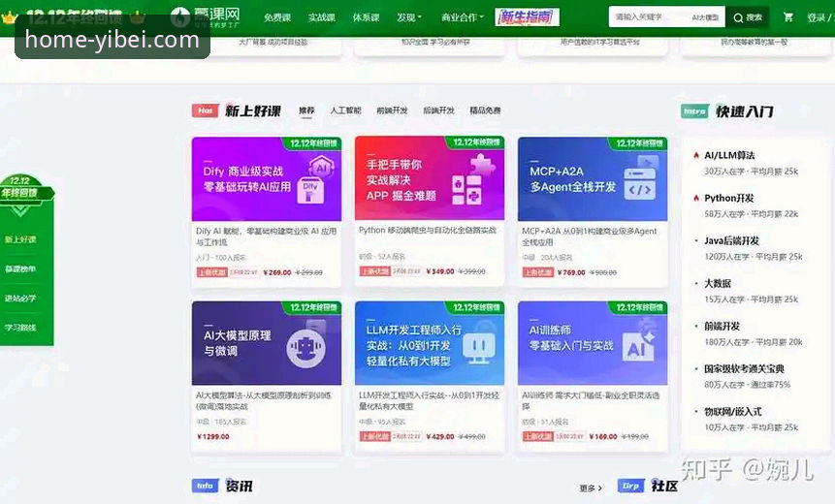Click the ¥429.00 price on LLM course

point(440,436)
